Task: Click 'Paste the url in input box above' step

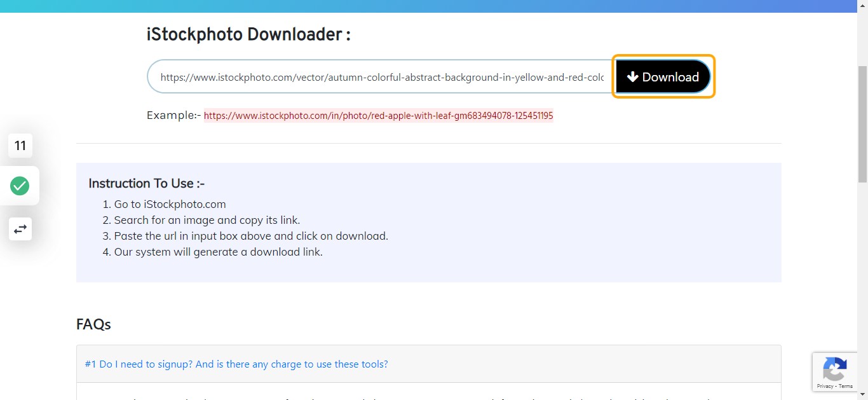Action: 251,236
